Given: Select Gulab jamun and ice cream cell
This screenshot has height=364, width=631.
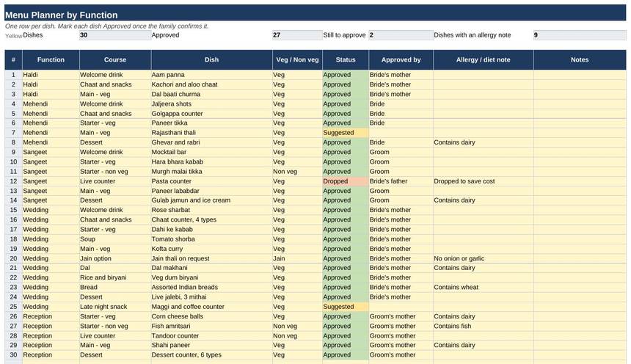Looking at the screenshot, I should pyautogui.click(x=211, y=200).
